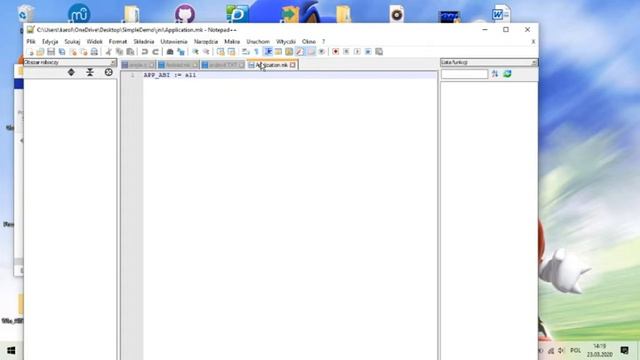Screen dimensions: 640x360
Task: Click the Paste toolbar icon
Action: [x=130, y=52]
